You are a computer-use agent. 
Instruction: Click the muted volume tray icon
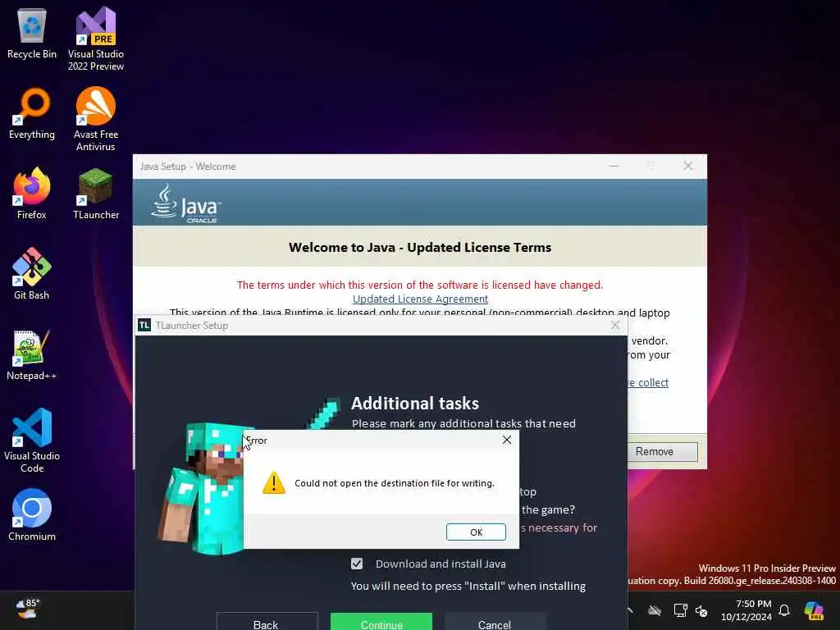(701, 610)
